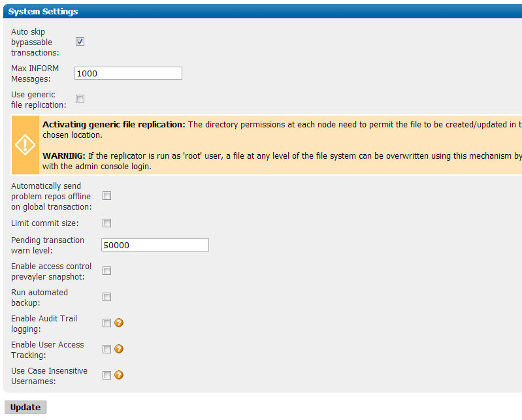Click the Update button

pos(25,407)
